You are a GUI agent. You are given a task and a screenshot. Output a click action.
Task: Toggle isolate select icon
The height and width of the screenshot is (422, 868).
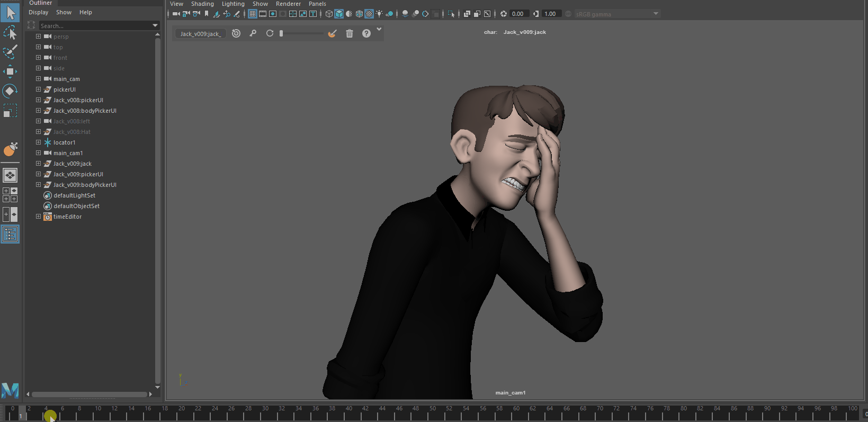click(x=451, y=14)
